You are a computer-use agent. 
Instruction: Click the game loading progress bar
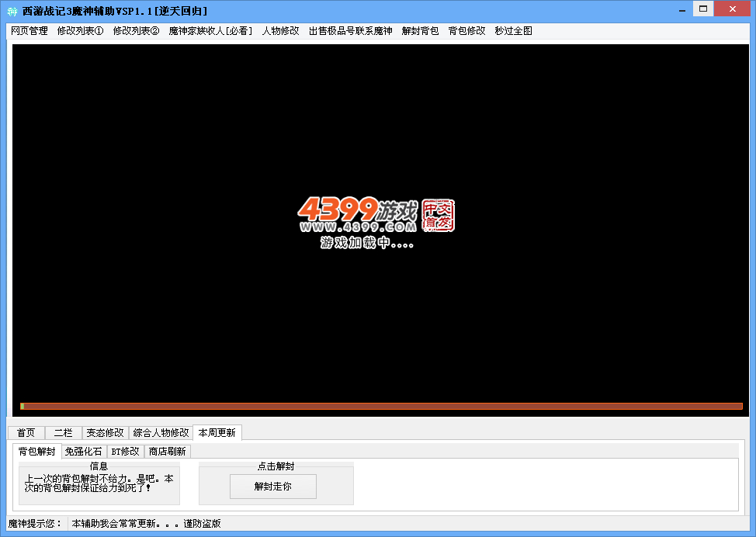[x=381, y=407]
